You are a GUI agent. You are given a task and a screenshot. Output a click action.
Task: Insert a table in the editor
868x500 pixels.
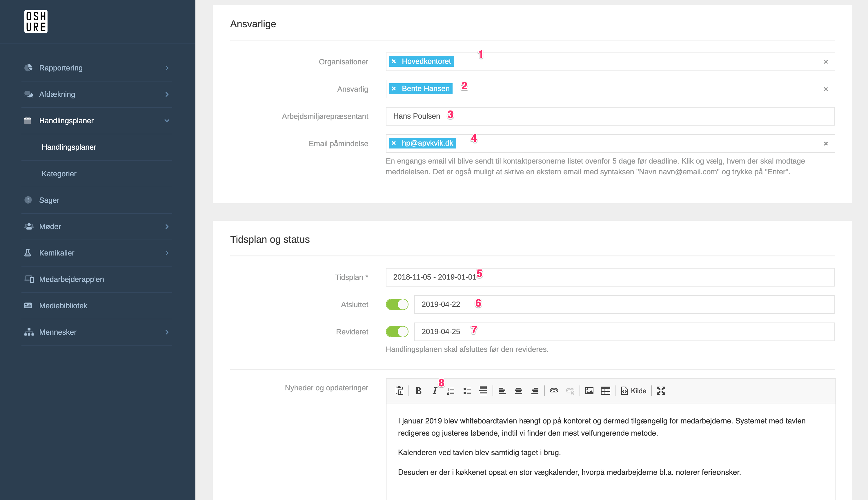click(x=605, y=391)
